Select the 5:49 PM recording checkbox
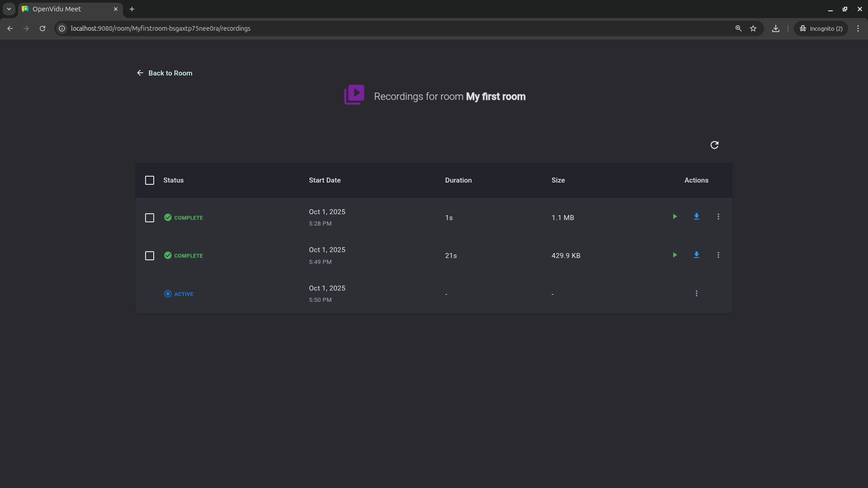868x488 pixels. 150,256
